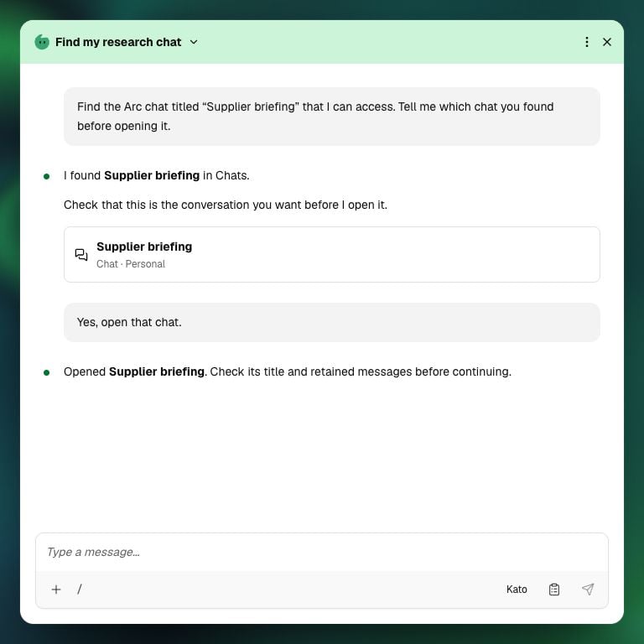The height and width of the screenshot is (644, 644).
Task: Click the green assistant avatar icon
Action: pos(42,42)
